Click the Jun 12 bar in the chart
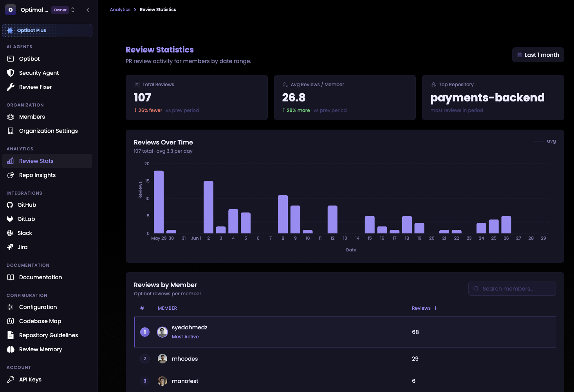This screenshot has height=392, width=574. coord(332,219)
